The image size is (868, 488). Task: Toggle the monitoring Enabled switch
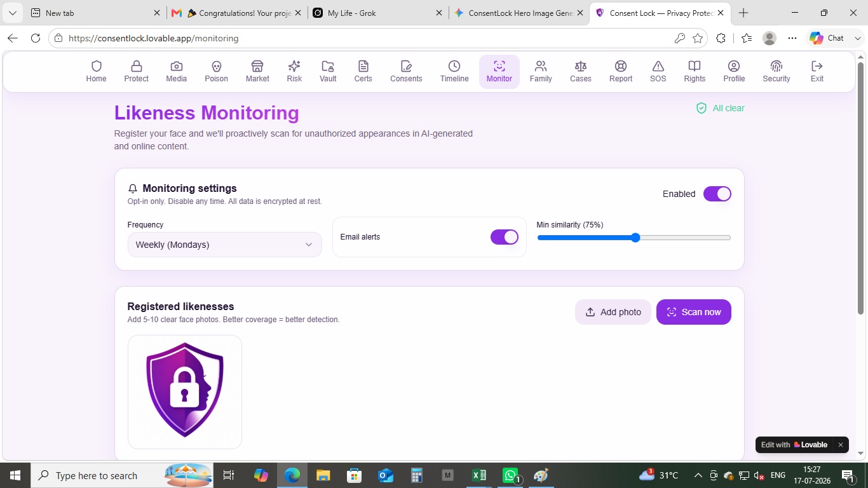717,194
